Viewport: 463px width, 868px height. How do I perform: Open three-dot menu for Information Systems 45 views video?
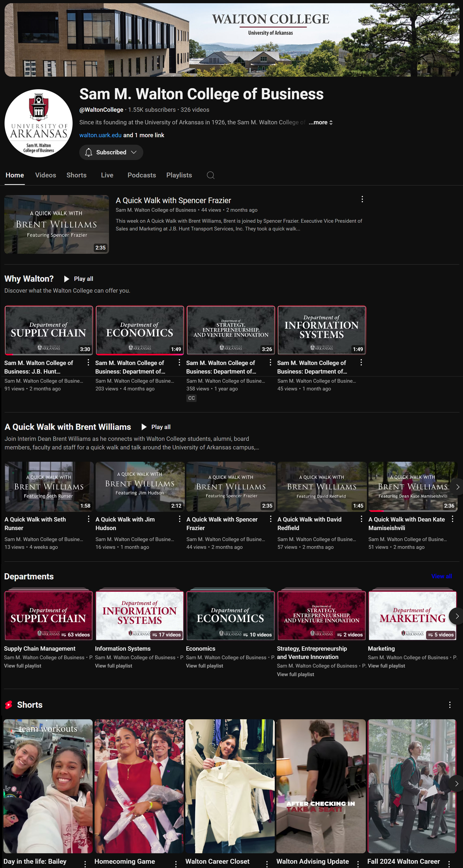[x=361, y=362]
